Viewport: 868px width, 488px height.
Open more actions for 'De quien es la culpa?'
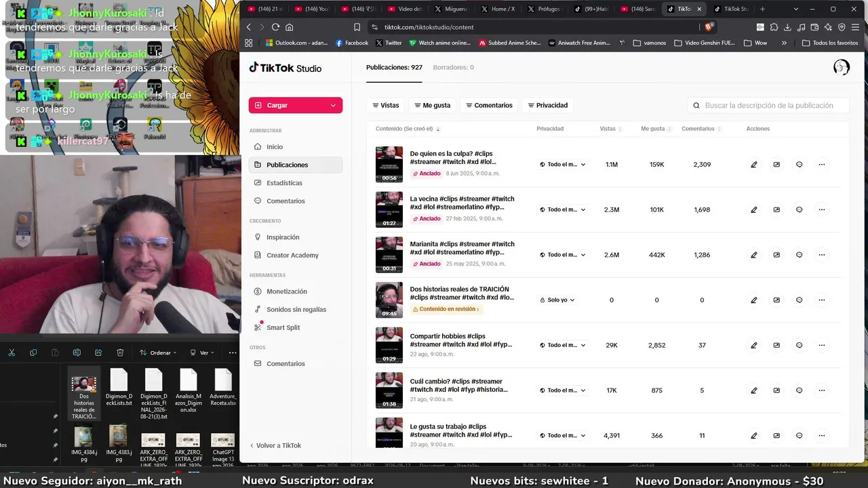tap(822, 165)
